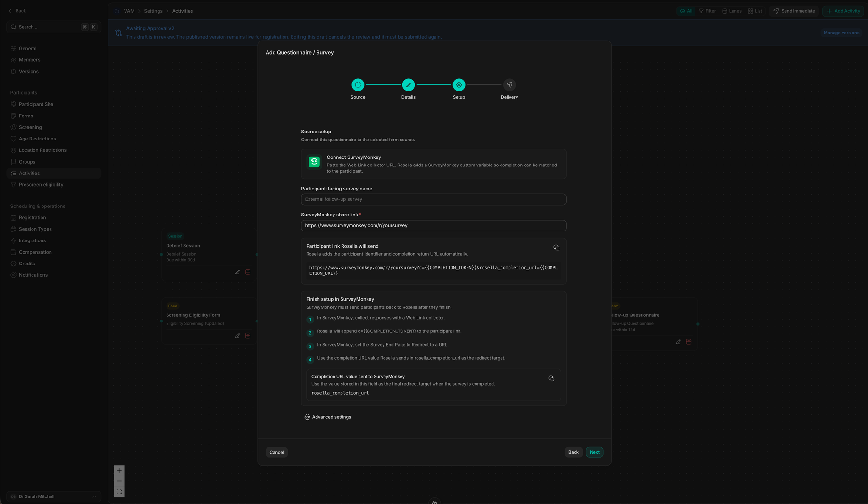Viewport: 868px width, 504px height.
Task: Click the folder icon before VAM breadcrumb
Action: [x=117, y=11]
